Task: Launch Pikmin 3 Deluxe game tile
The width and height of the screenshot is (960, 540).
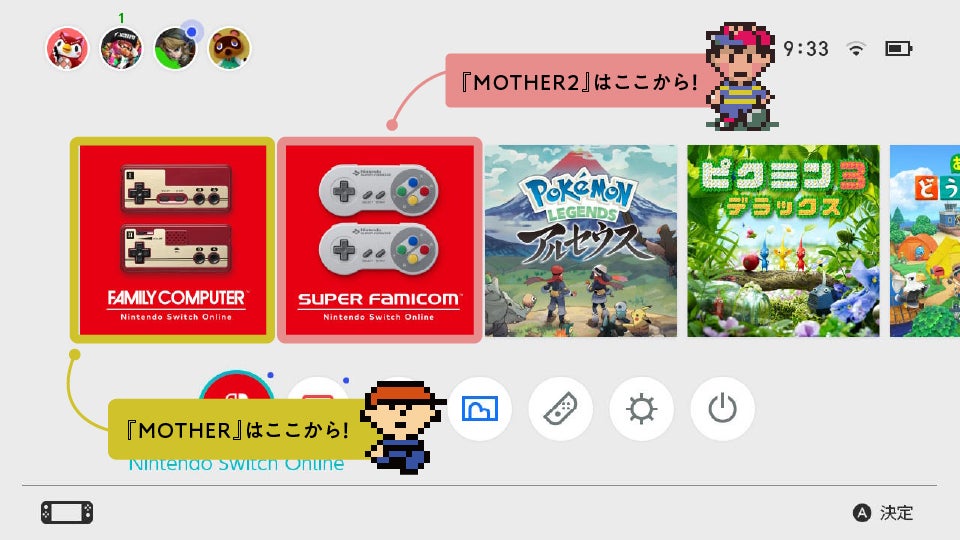Action: pos(783,241)
